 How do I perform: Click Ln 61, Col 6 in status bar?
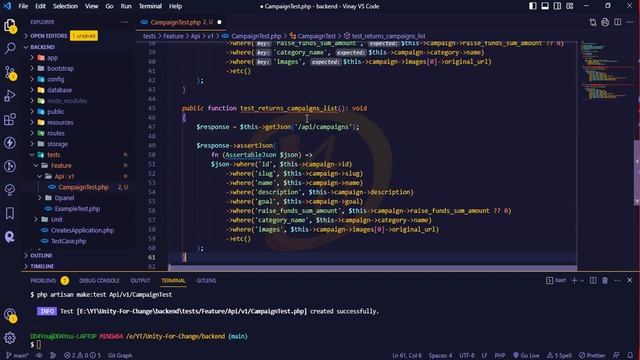[x=407, y=356]
